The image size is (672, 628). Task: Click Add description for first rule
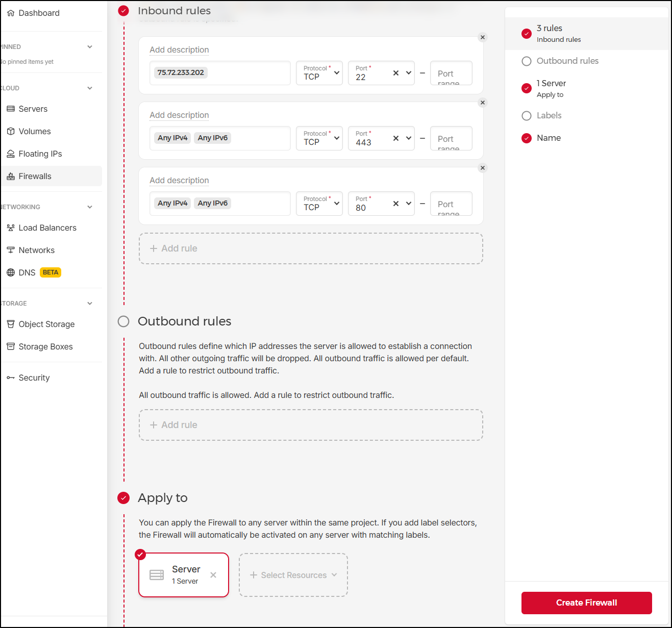pyautogui.click(x=179, y=50)
